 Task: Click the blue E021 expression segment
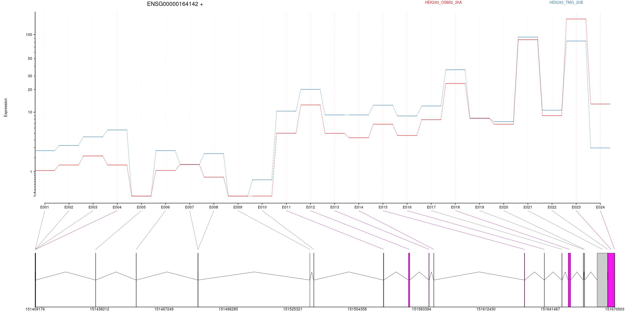click(528, 37)
